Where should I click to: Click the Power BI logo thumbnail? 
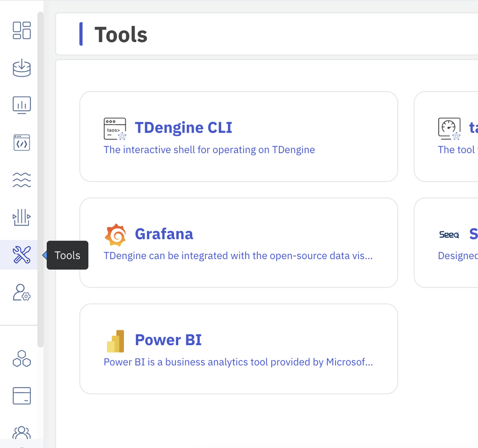pos(116,340)
